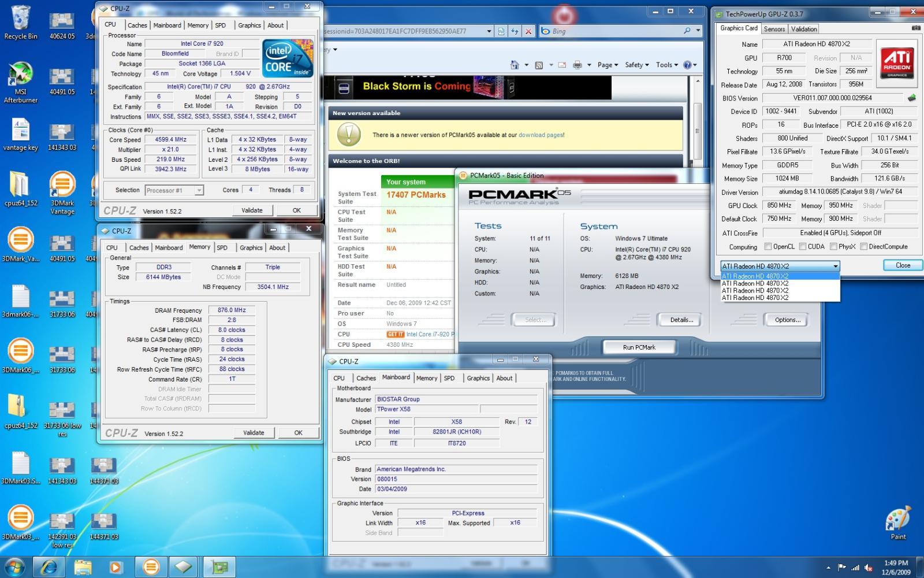Click the Refresh icon next to address bar
This screenshot has width=924, height=578.
pos(515,31)
